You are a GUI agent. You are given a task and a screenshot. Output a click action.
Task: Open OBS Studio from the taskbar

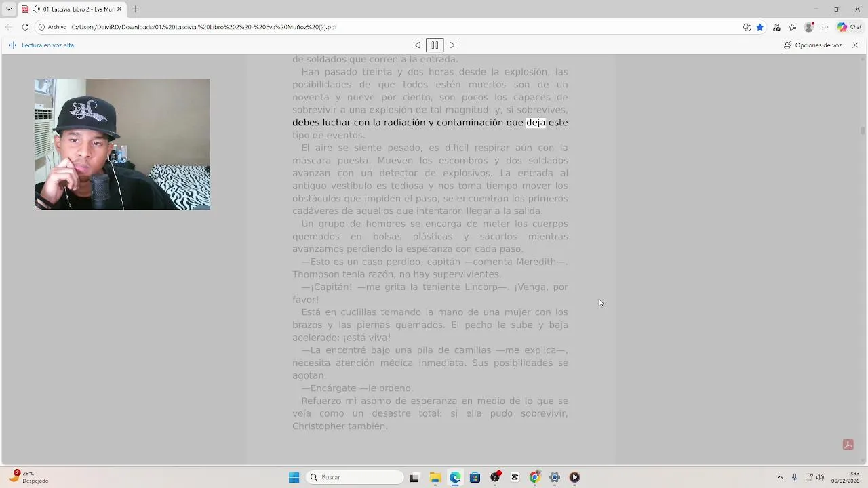[x=495, y=477]
